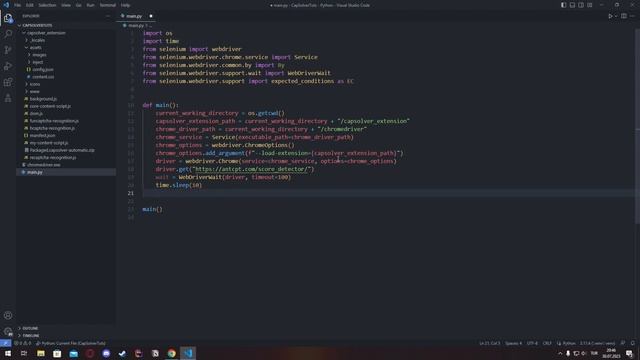Open the Manage gear menu
The height and width of the screenshot is (360, 640).
click(8, 331)
